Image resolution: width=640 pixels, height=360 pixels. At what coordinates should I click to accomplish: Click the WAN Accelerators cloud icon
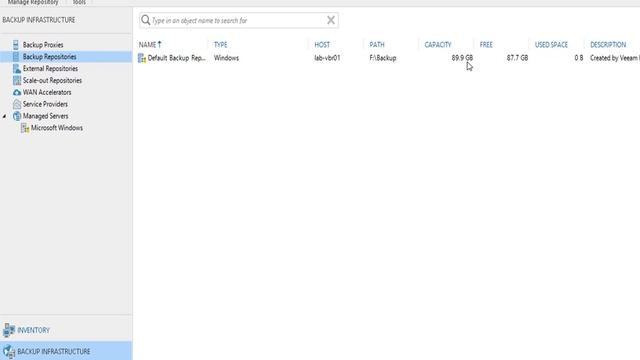point(17,93)
